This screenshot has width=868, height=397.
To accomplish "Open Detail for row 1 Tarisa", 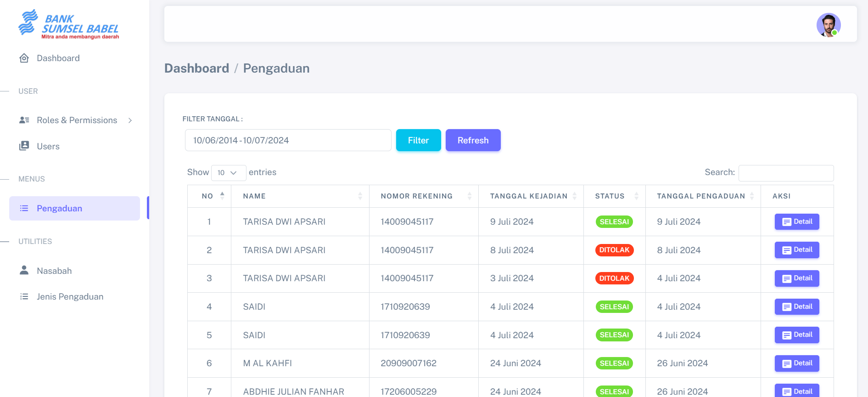I will click(x=796, y=222).
